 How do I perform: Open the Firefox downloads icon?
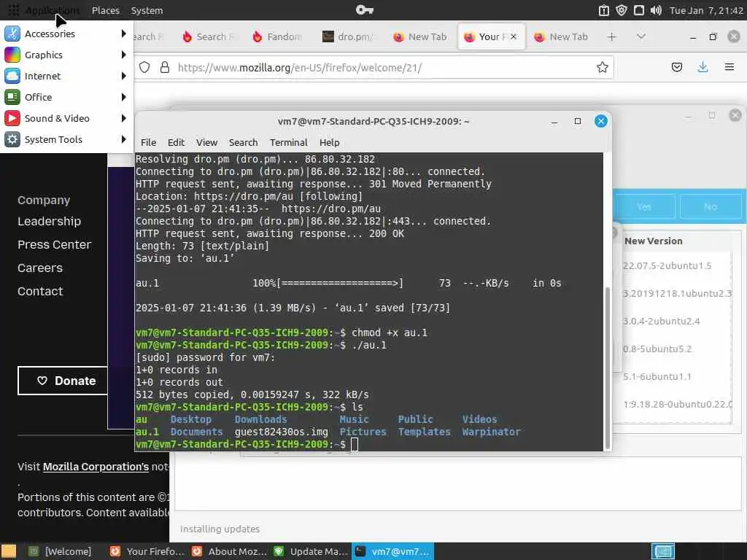(703, 67)
